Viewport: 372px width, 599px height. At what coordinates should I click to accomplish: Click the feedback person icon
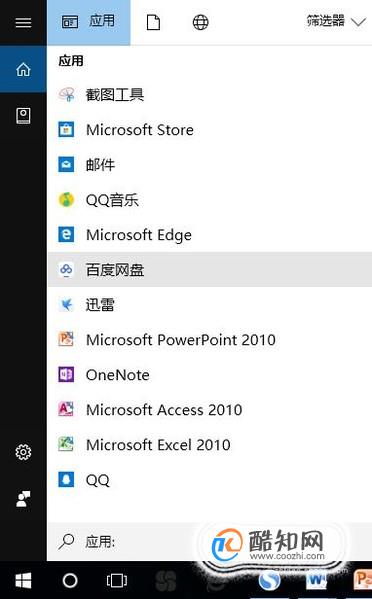coord(23,499)
